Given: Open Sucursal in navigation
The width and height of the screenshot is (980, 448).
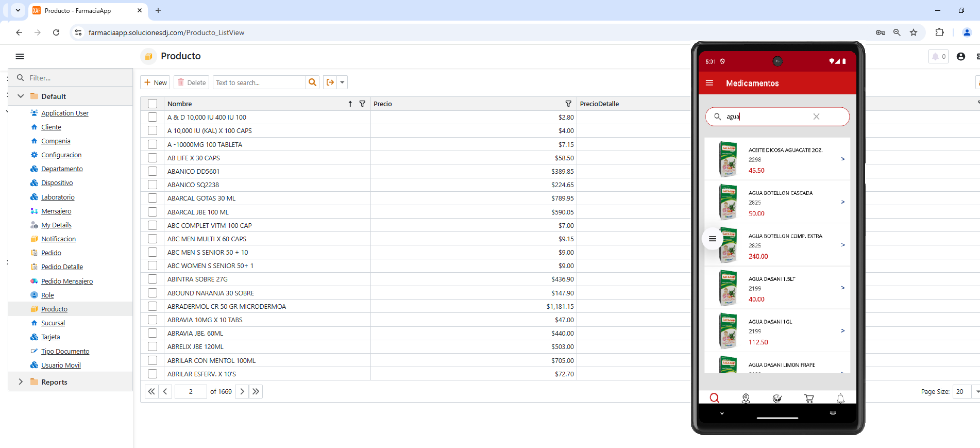Looking at the screenshot, I should click(53, 323).
